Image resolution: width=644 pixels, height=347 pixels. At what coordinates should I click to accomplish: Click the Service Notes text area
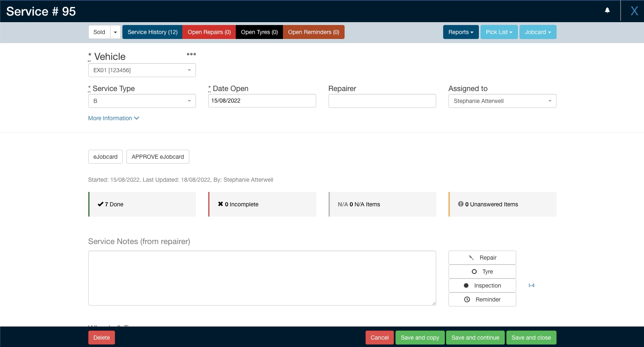(262, 278)
